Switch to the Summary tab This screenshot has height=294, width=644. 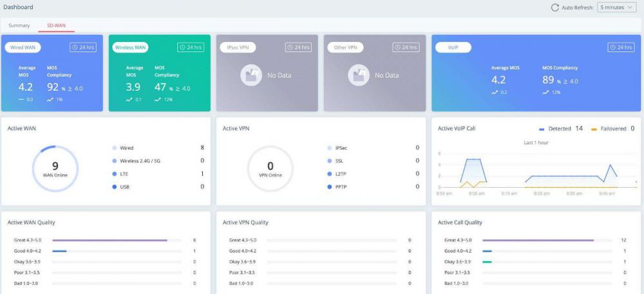click(19, 26)
